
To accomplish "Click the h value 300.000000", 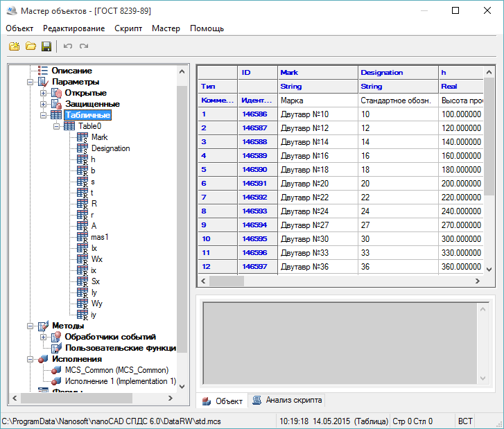I will tap(461, 239).
